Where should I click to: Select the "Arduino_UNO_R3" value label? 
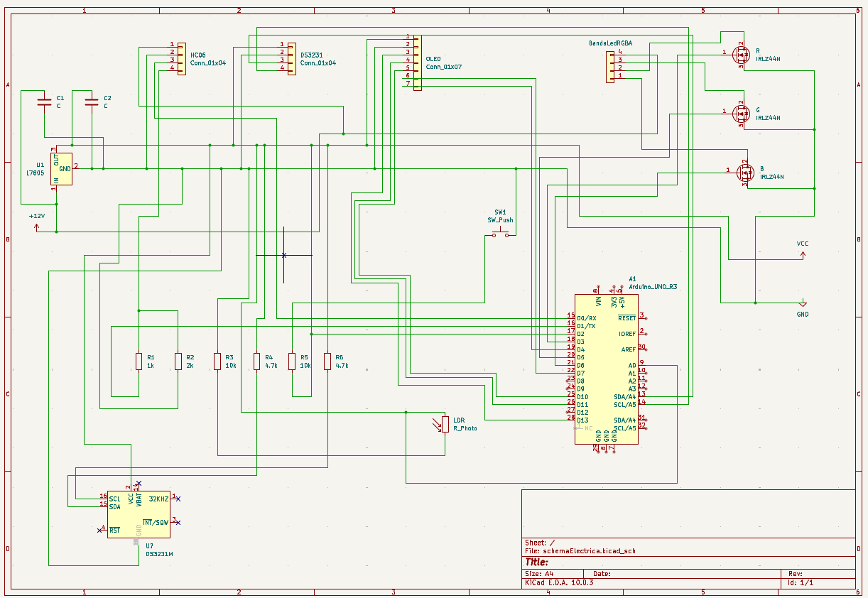click(x=653, y=287)
